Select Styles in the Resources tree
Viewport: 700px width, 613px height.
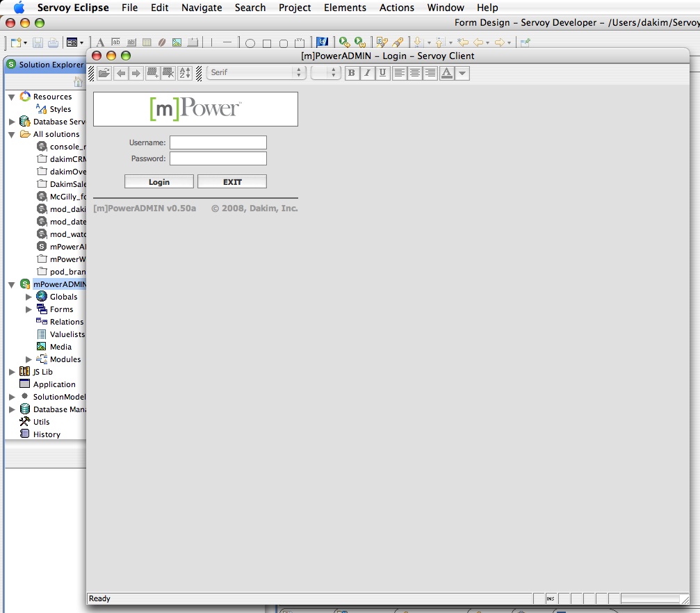click(60, 109)
